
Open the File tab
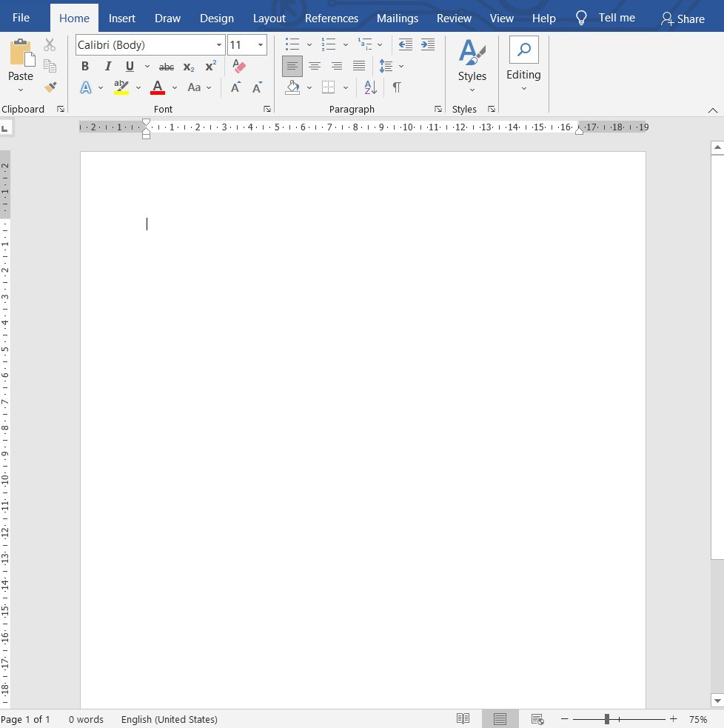coord(21,18)
